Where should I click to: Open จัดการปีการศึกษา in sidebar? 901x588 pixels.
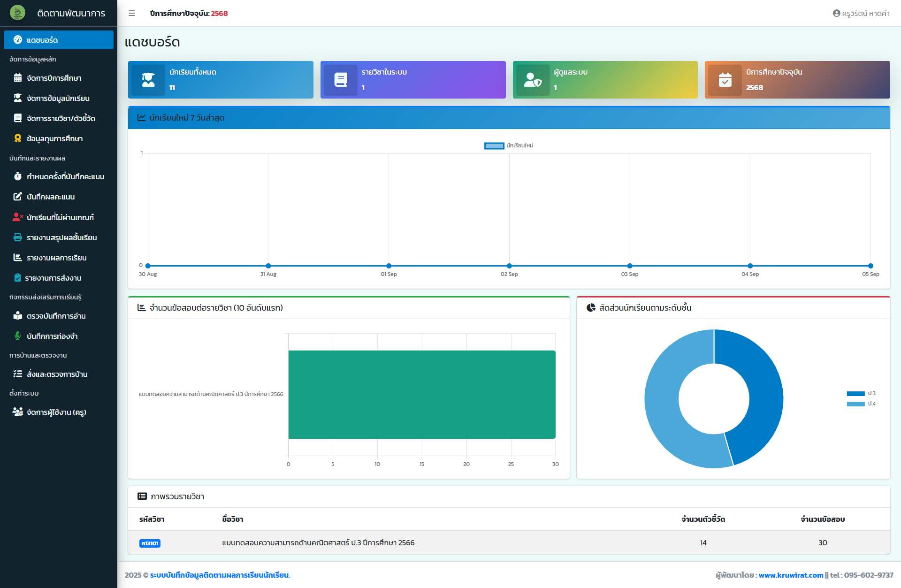coord(54,78)
